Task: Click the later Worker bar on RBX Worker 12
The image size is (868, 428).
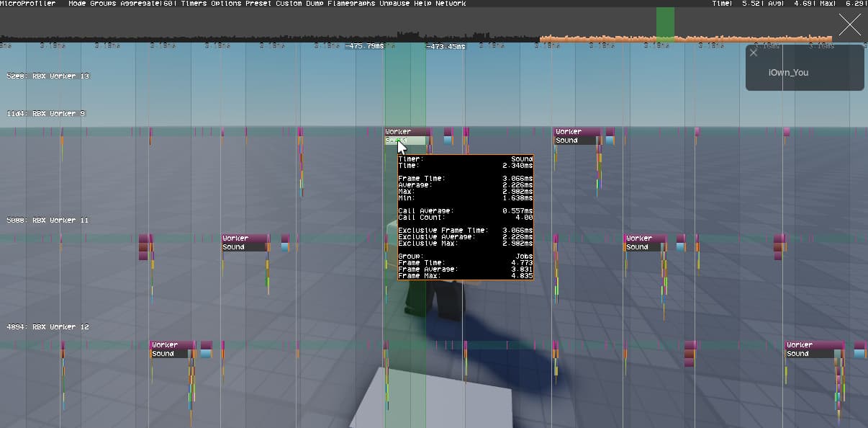Action: 814,345
